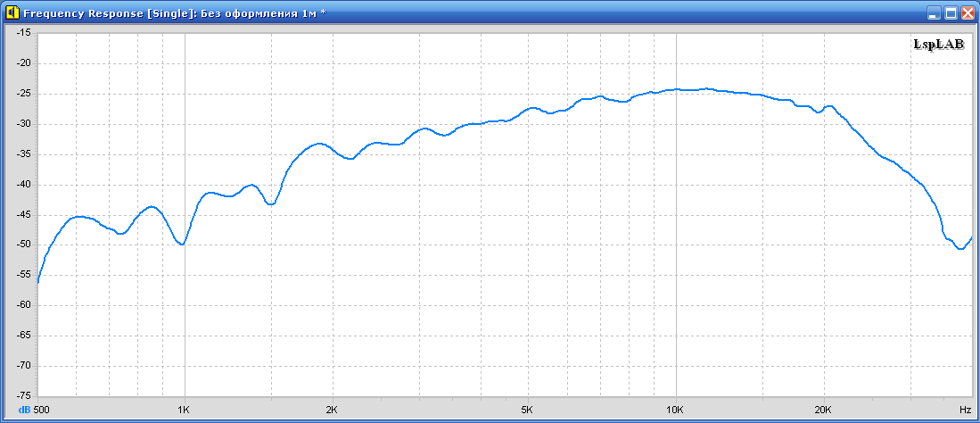Click the Hz axis unit label
The width and height of the screenshot is (980, 423).
965,410
